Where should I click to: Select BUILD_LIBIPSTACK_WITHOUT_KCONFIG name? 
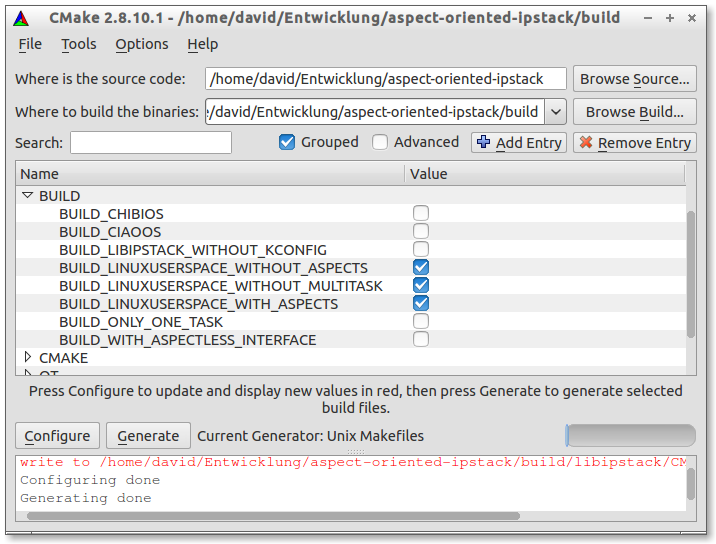click(x=193, y=250)
